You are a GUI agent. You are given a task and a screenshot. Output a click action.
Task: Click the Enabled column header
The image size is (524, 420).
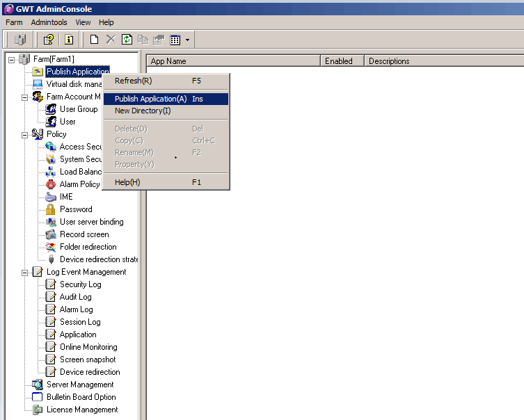pos(341,61)
